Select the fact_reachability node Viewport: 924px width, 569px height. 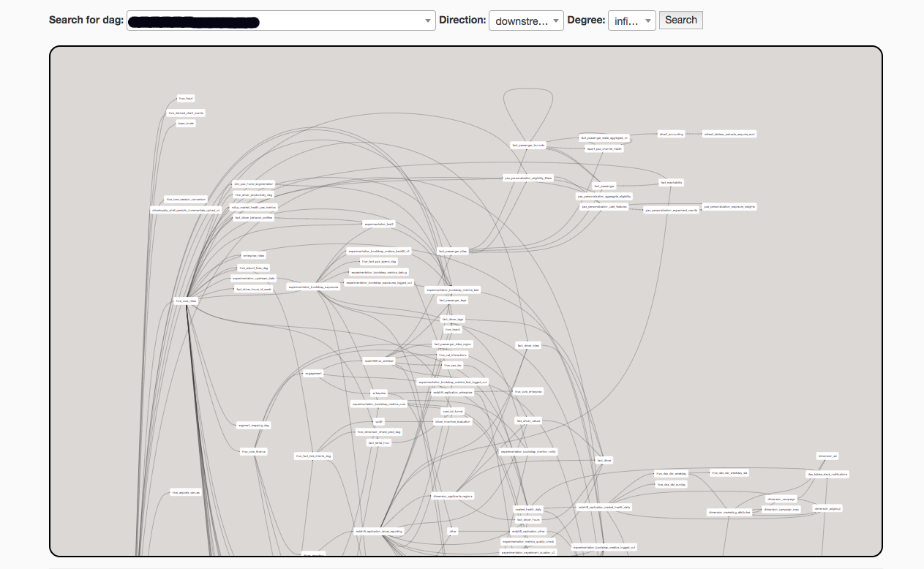(671, 182)
